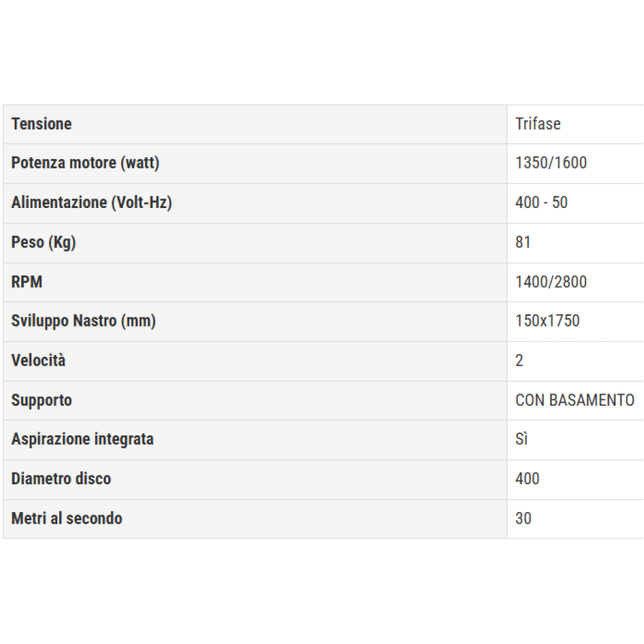Select the 150x1750 belt value
The width and height of the screenshot is (644, 644).
(547, 321)
